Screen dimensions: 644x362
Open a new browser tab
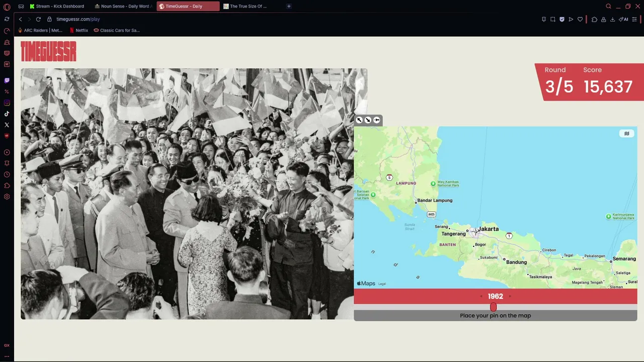[289, 7]
